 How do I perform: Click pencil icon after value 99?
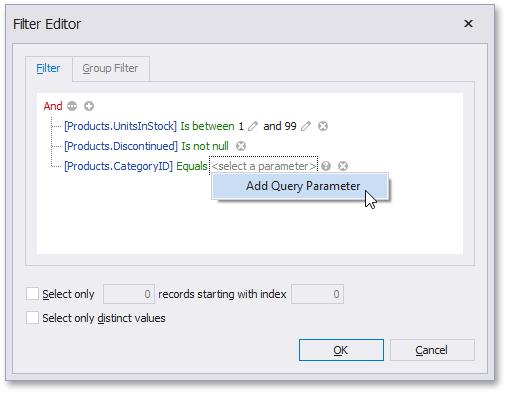306,126
